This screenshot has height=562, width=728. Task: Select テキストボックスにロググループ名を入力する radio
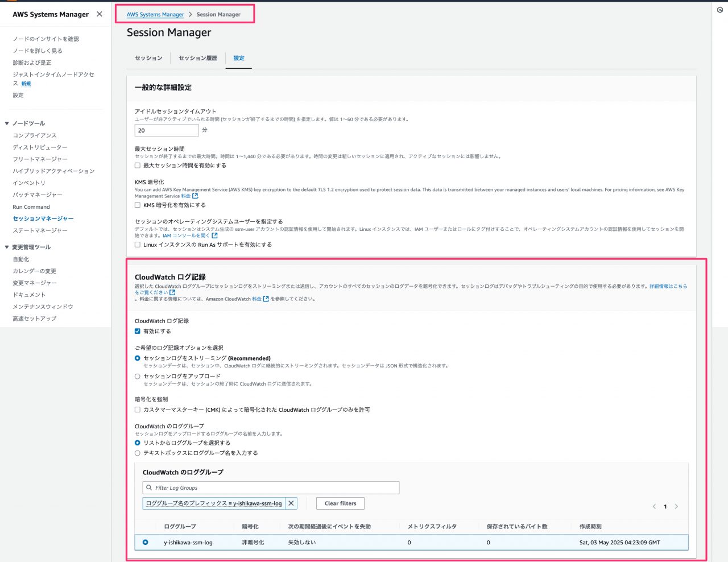138,453
